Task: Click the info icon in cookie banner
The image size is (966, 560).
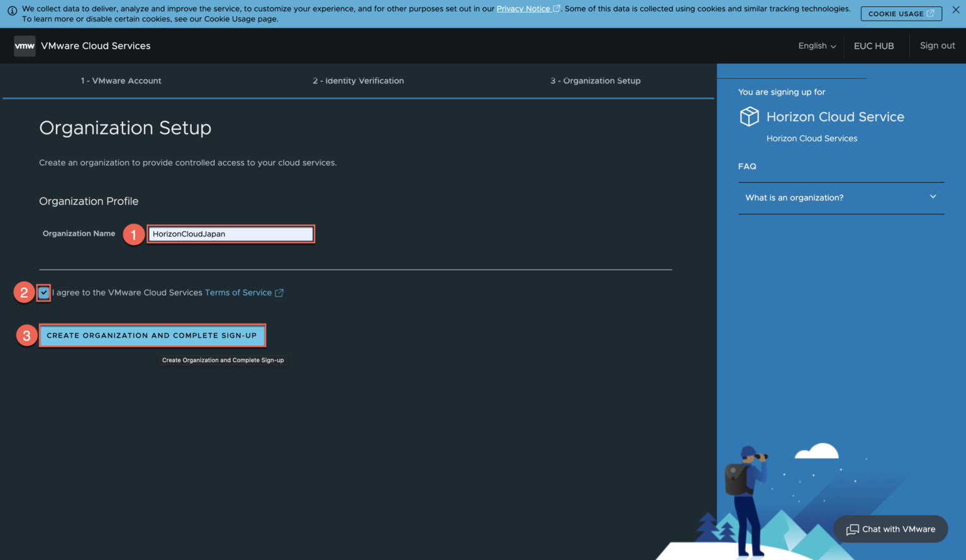Action: click(12, 11)
